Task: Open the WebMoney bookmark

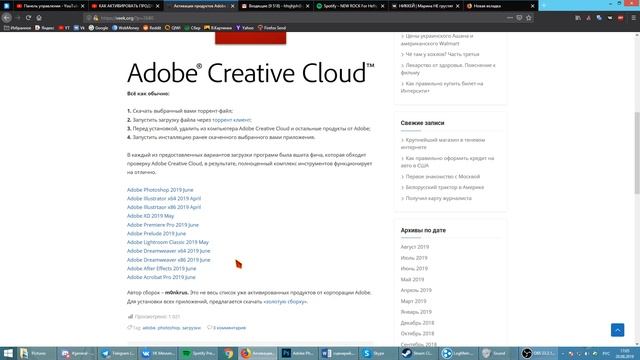Action: [x=126, y=28]
